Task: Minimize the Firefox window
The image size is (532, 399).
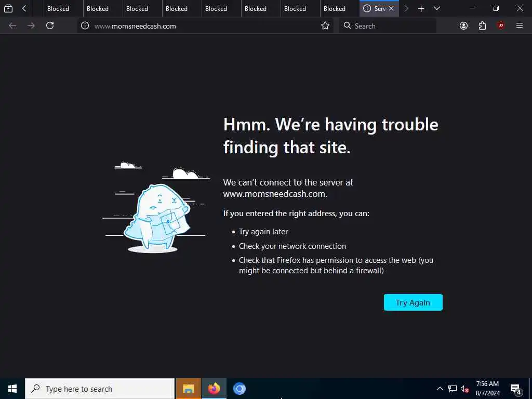Action: [x=472, y=8]
